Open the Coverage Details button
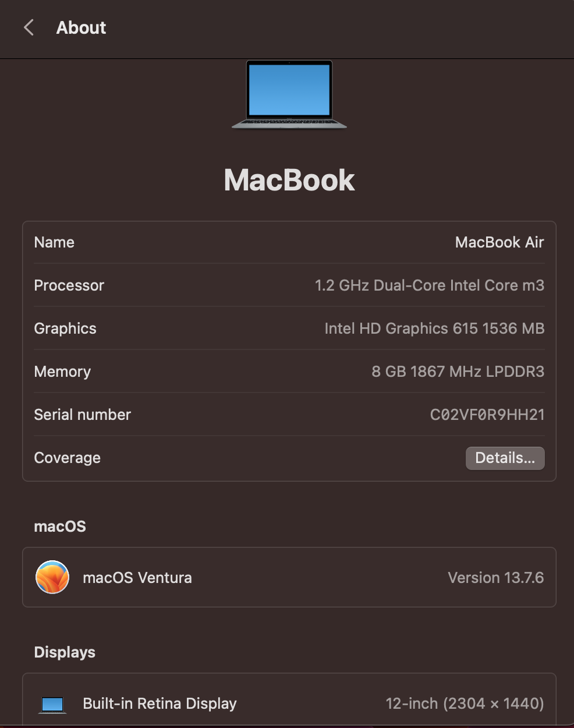The height and width of the screenshot is (728, 574). pyautogui.click(x=505, y=458)
